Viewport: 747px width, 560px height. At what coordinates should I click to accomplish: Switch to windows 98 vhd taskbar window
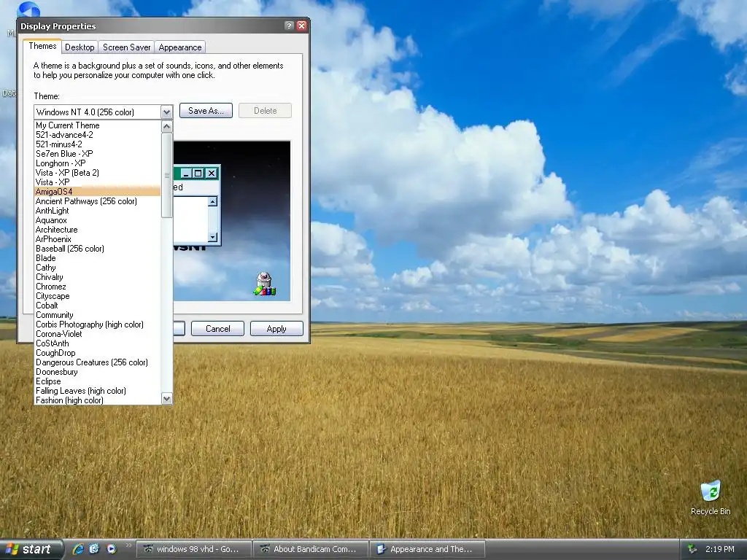(194, 549)
